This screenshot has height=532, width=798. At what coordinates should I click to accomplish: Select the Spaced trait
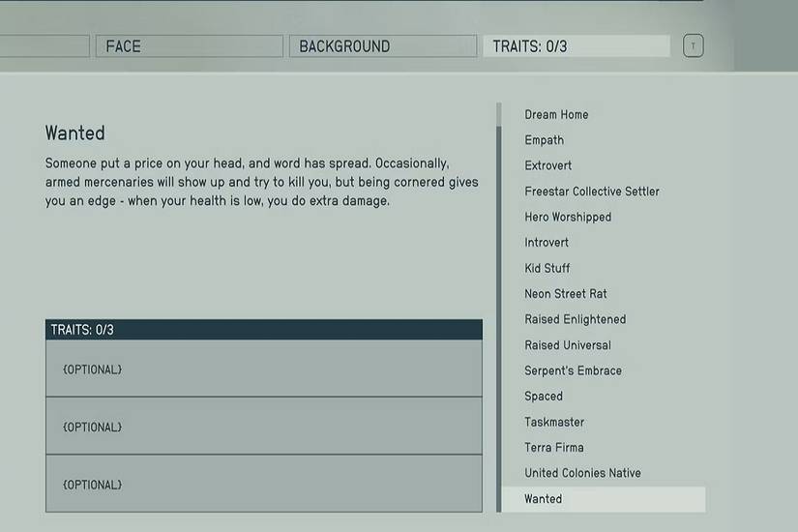(x=544, y=396)
